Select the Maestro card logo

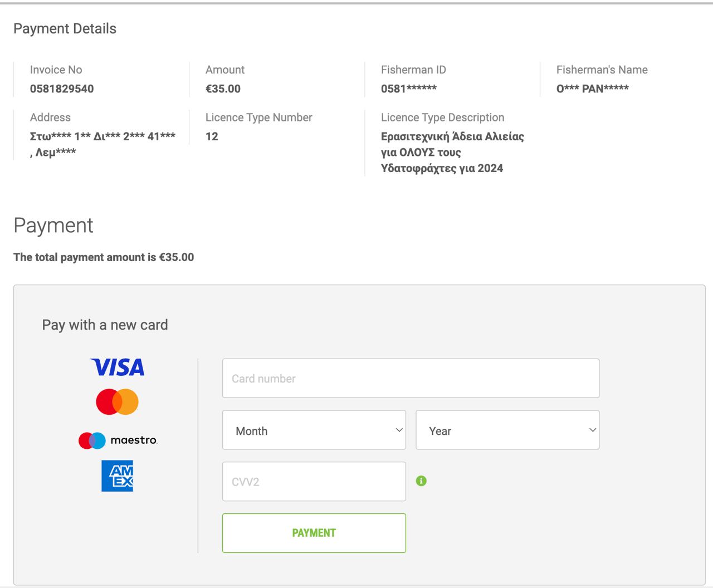tap(118, 440)
